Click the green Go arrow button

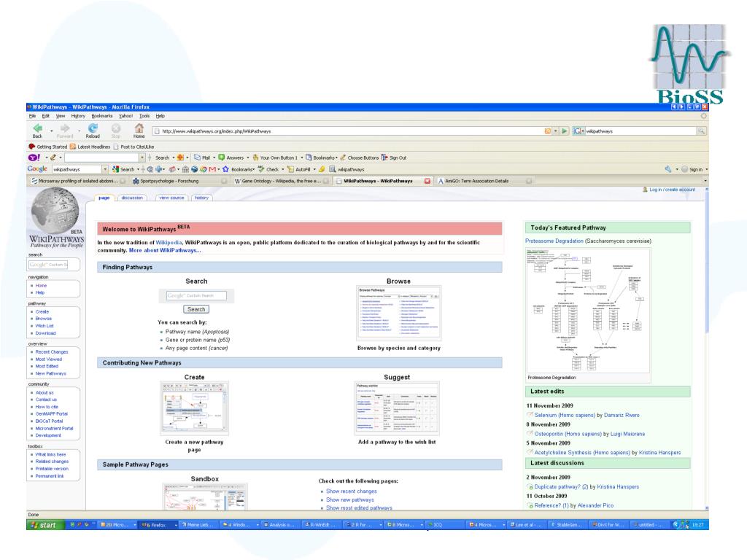[565, 131]
